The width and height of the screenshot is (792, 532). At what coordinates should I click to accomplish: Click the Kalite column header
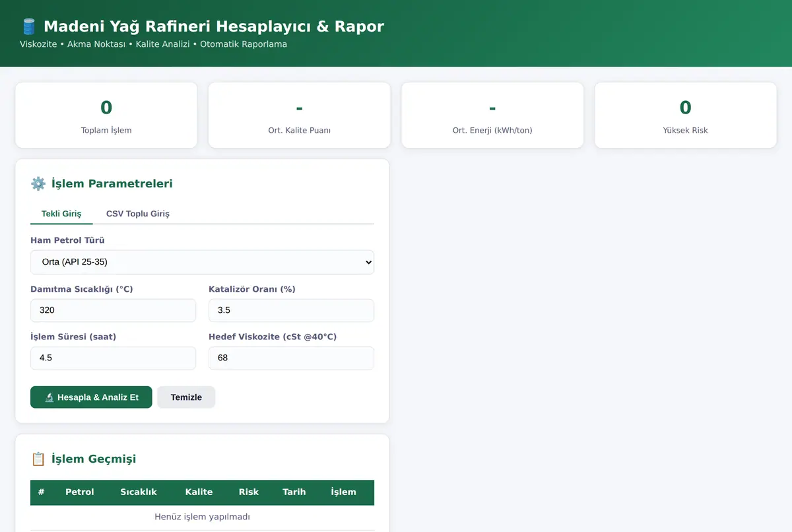[199, 492]
